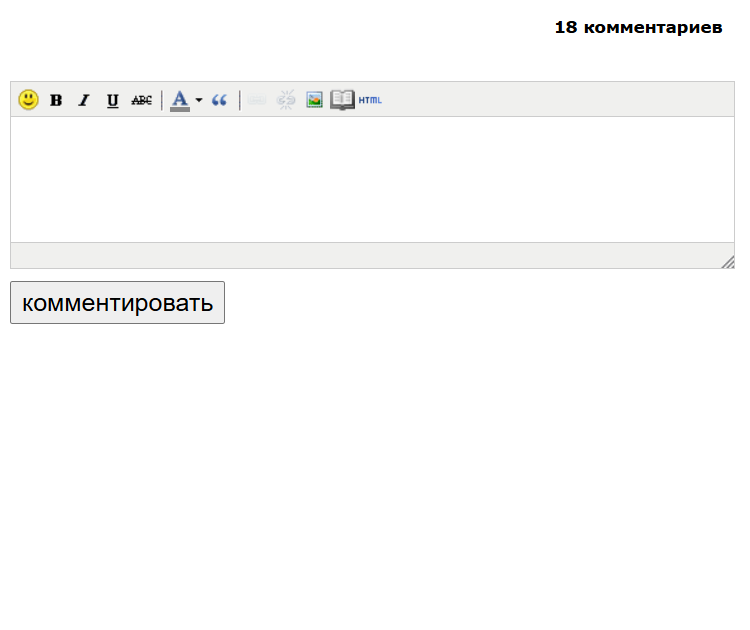Viewport: 750px width, 630px height.
Task: Toggle bold formatting
Action: [x=56, y=100]
